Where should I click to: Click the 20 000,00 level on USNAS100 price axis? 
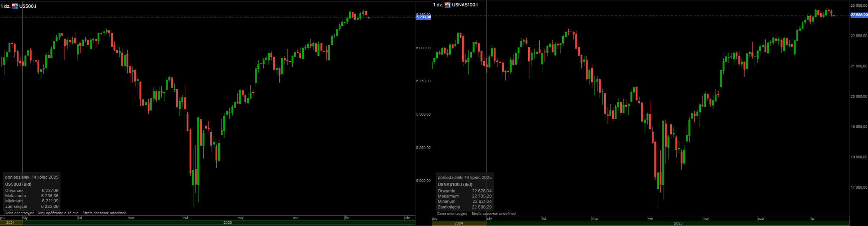[x=859, y=96]
